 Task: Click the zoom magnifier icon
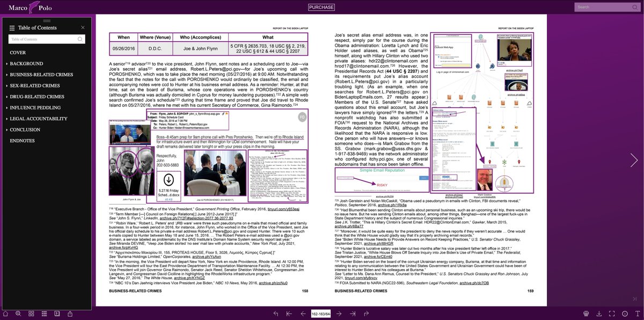pyautogui.click(x=18, y=313)
